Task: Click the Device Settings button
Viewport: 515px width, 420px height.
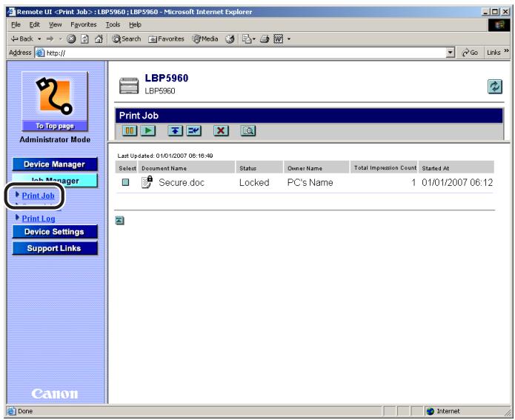Action: (55, 232)
